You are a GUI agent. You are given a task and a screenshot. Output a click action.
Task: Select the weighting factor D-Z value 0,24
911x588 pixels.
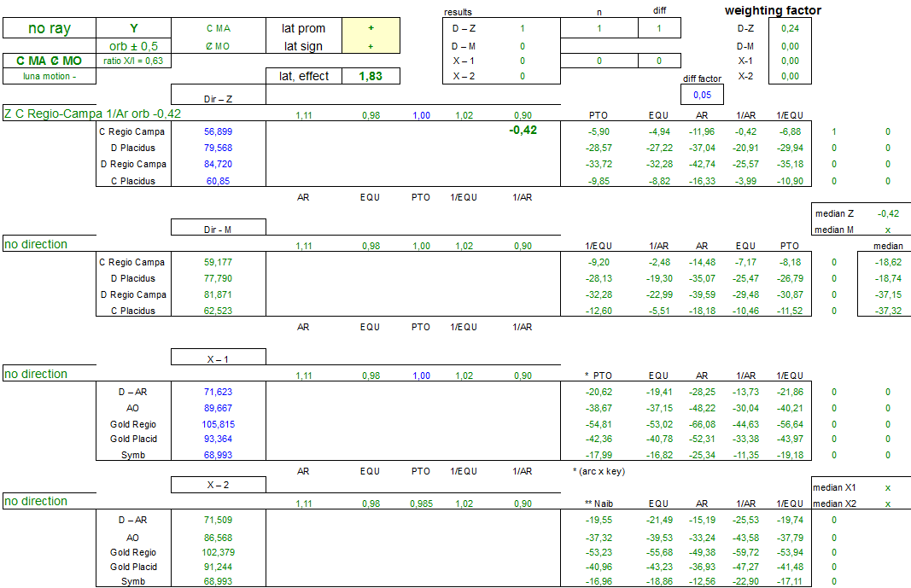click(790, 28)
